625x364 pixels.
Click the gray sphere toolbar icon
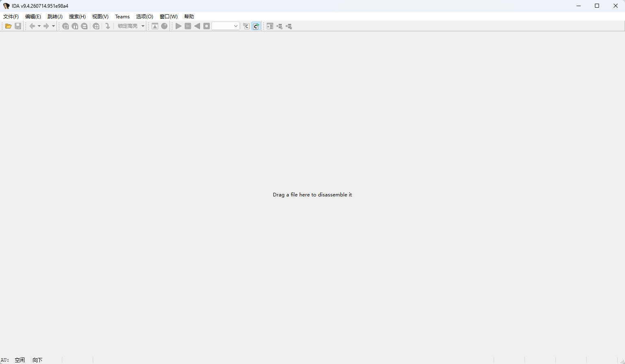(164, 26)
